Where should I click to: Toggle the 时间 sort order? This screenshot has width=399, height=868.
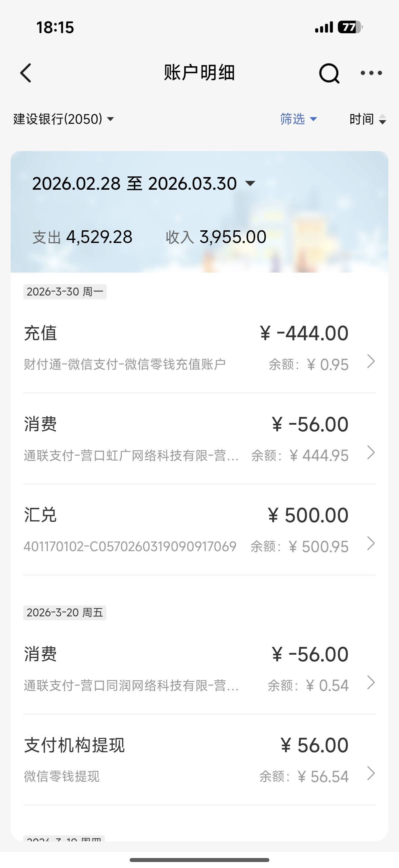[x=367, y=119]
